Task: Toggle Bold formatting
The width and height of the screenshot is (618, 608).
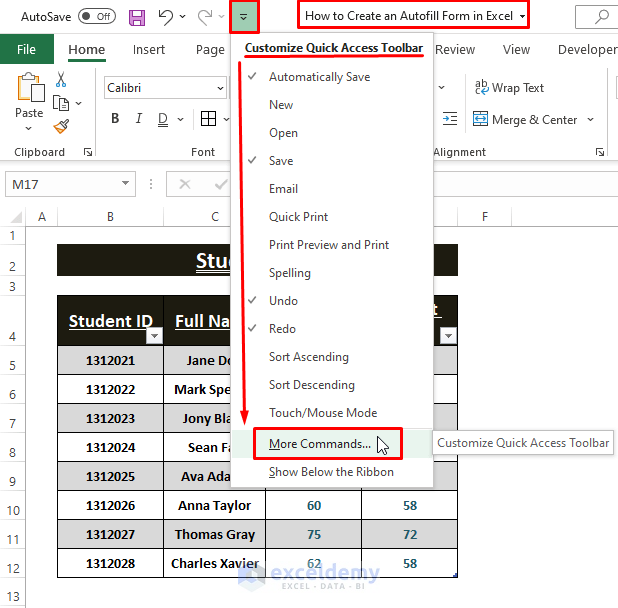Action: point(115,118)
